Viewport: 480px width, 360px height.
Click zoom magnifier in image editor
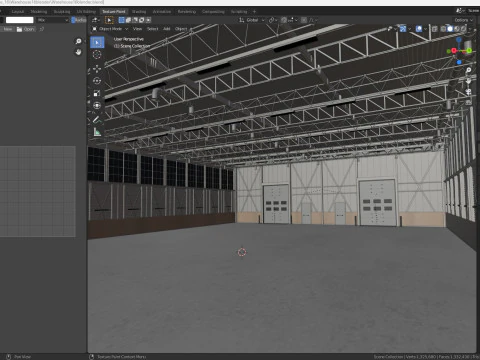point(78,41)
